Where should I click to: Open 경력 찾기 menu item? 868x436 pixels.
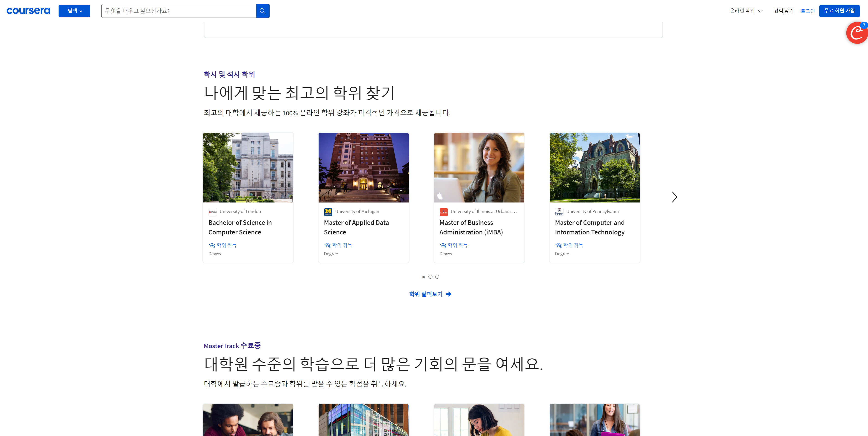(783, 11)
